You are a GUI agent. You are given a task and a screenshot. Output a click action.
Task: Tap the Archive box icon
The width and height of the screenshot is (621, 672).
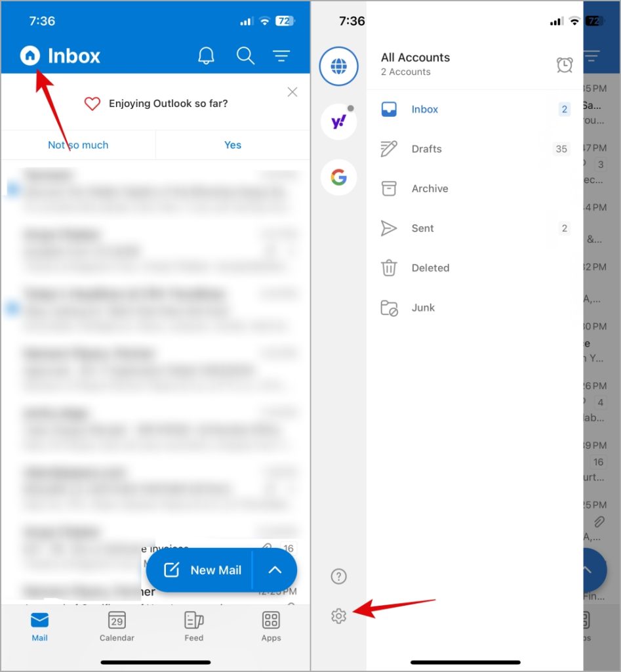[389, 188]
